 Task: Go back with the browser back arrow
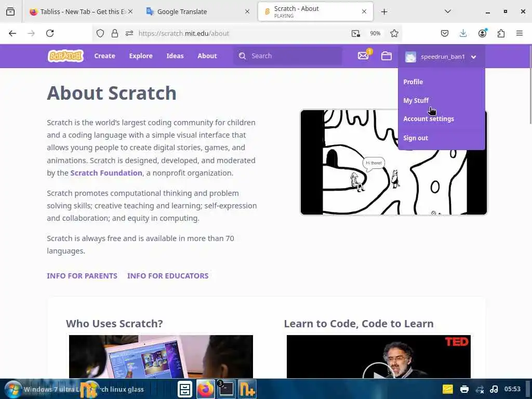click(x=12, y=33)
